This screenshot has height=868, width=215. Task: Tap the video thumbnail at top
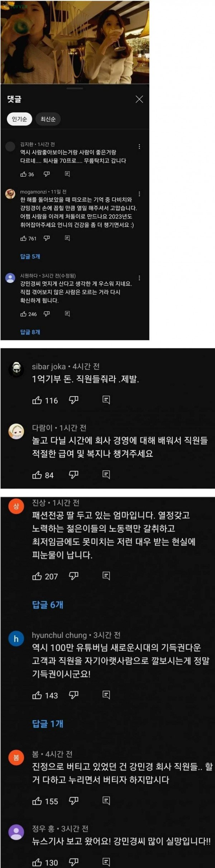(x=75, y=42)
